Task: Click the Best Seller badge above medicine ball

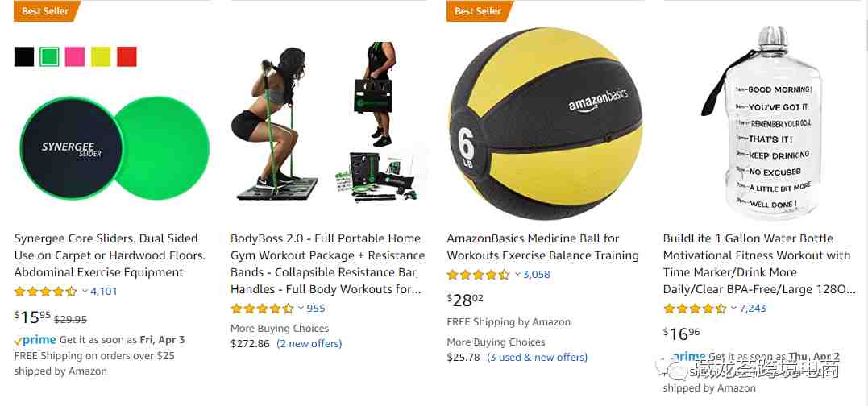Action: click(x=480, y=11)
